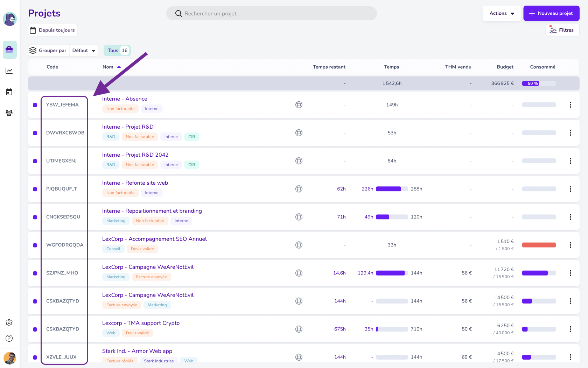Sort by Budget column header
This screenshot has height=368, width=588.
[x=505, y=67]
